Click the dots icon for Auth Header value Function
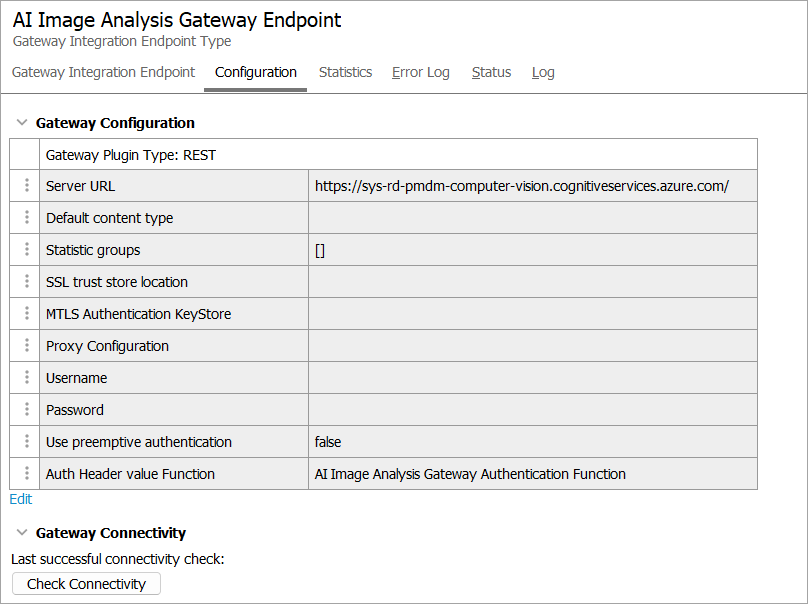This screenshot has height=604, width=808. click(27, 474)
